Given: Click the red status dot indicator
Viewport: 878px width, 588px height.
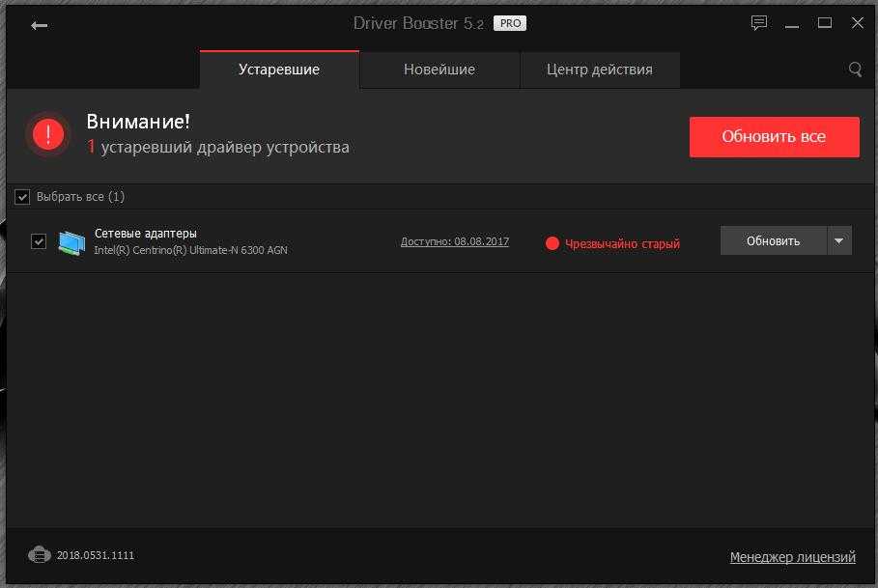Looking at the screenshot, I should pos(552,243).
